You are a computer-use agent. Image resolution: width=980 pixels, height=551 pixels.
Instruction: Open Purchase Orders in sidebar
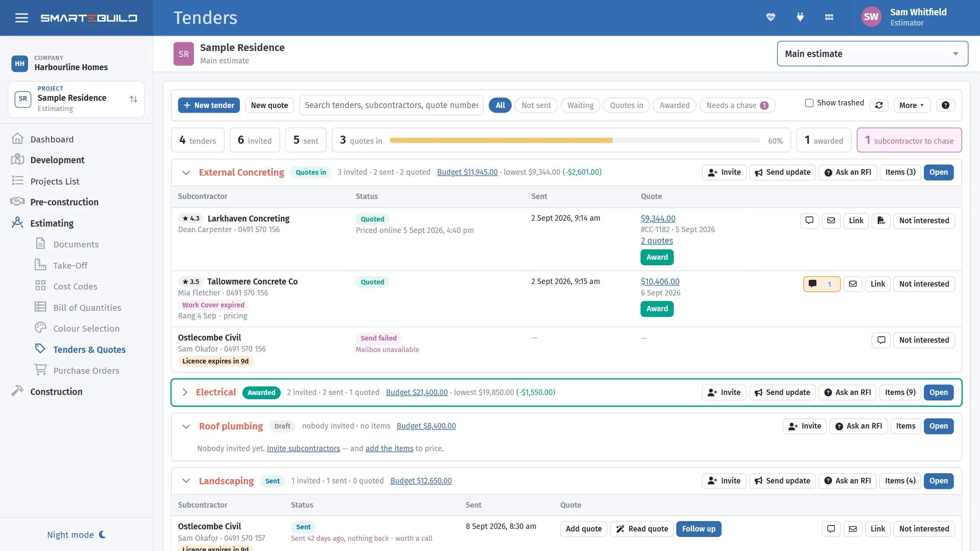pyautogui.click(x=86, y=370)
